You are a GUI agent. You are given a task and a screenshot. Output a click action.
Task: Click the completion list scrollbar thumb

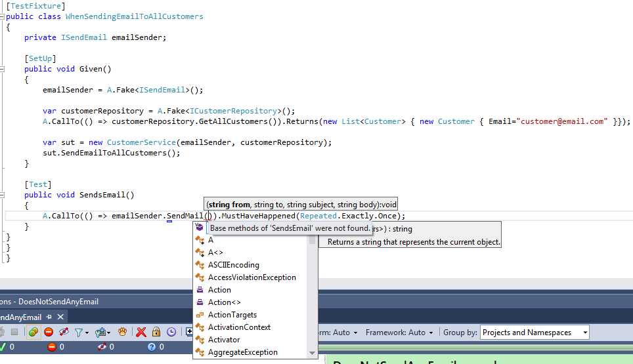tap(312, 240)
